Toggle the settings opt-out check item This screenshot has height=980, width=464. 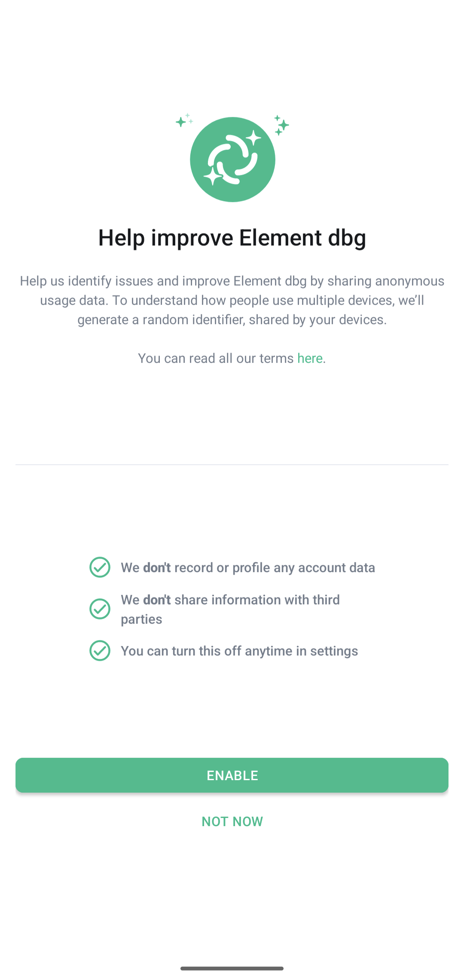pyautogui.click(x=239, y=650)
